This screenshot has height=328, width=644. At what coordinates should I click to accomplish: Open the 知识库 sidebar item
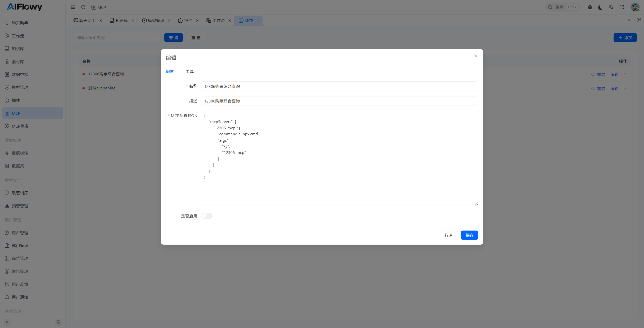tap(18, 48)
